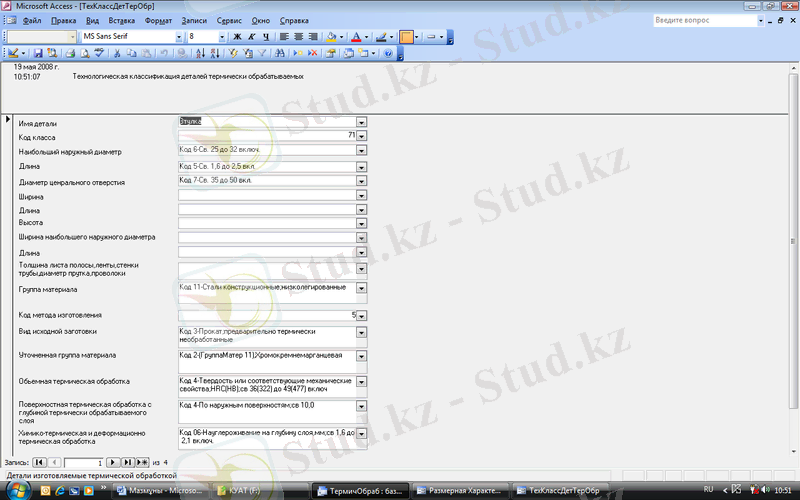
Task: Click the Filter By Selection icon
Action: point(233,53)
